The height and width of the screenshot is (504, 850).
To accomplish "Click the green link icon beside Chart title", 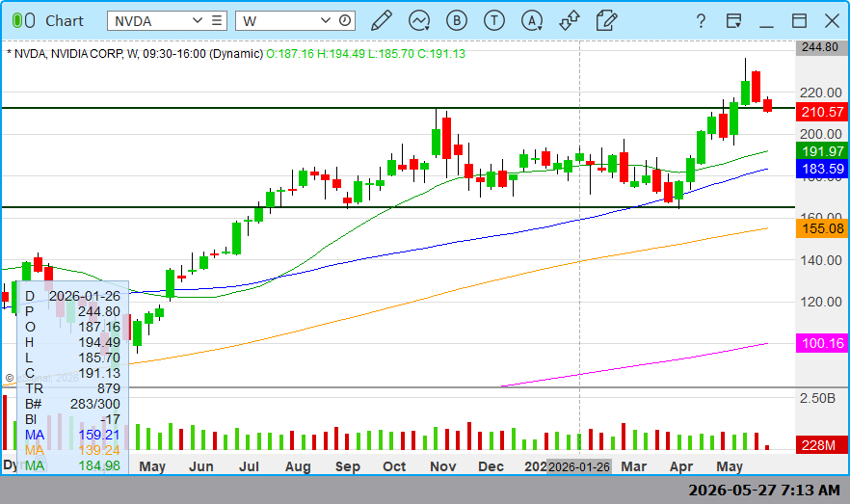I will pos(23,20).
